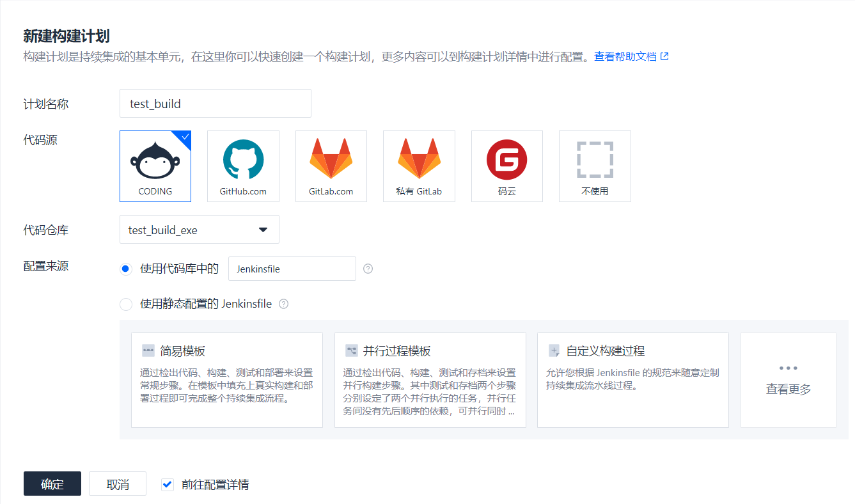
Task: Choose the 自定义构建过程 template card
Action: pyautogui.click(x=632, y=379)
